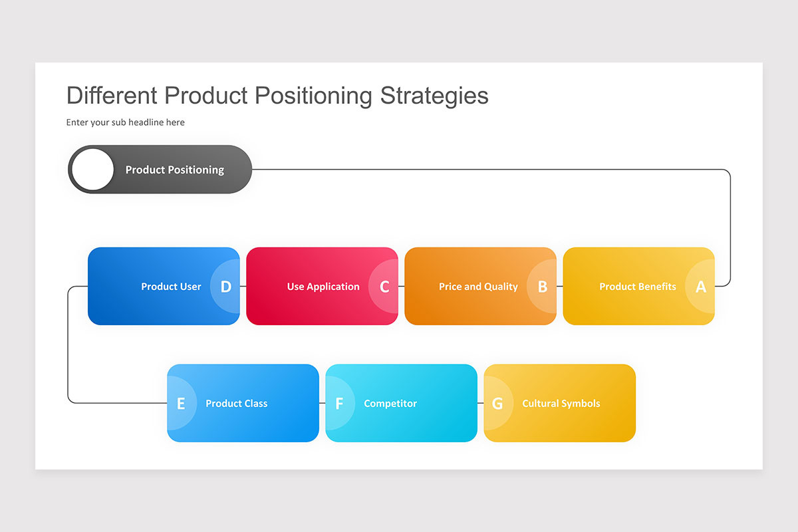Select the Competitor text

pyautogui.click(x=390, y=403)
